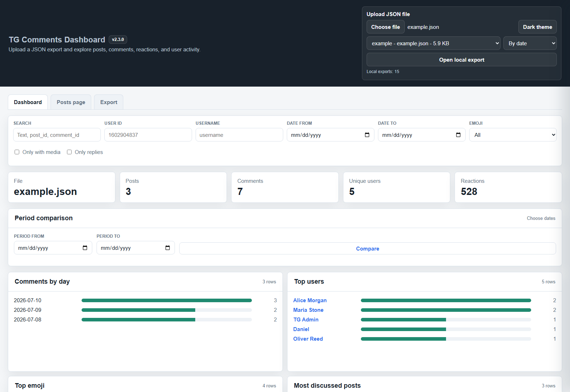Click the Most discussed posts heading
Viewport: 570px width, 392px height.
[x=327, y=386]
